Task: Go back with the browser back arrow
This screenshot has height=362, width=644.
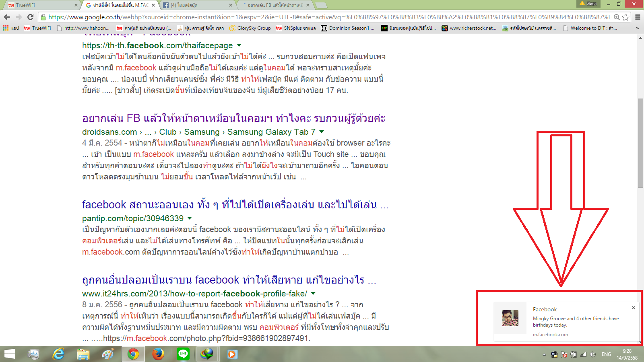Action: [7, 17]
